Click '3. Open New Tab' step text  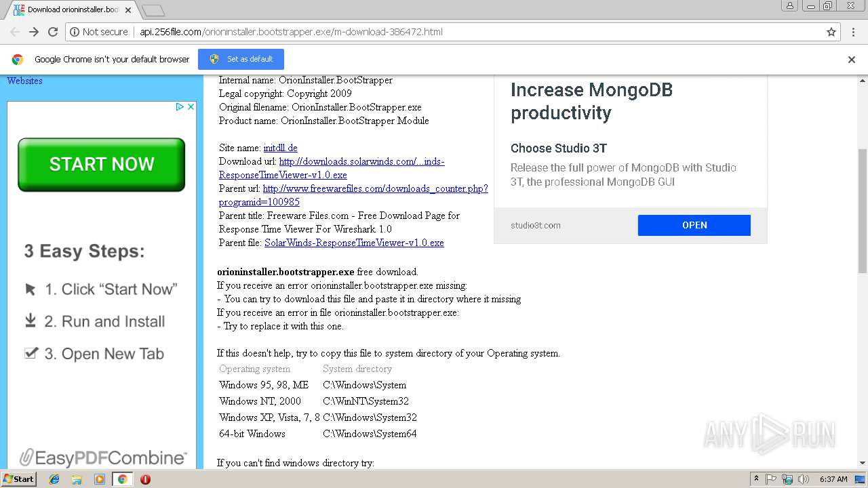(x=104, y=354)
